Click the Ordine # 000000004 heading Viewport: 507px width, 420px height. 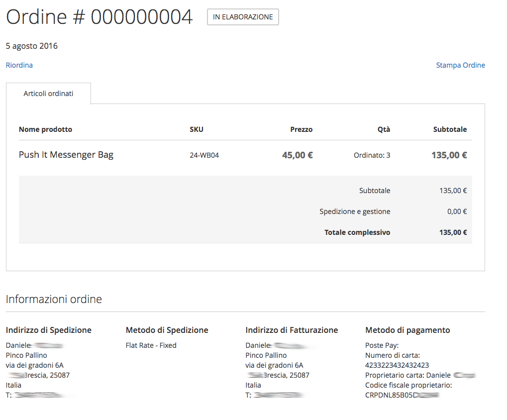click(x=100, y=17)
